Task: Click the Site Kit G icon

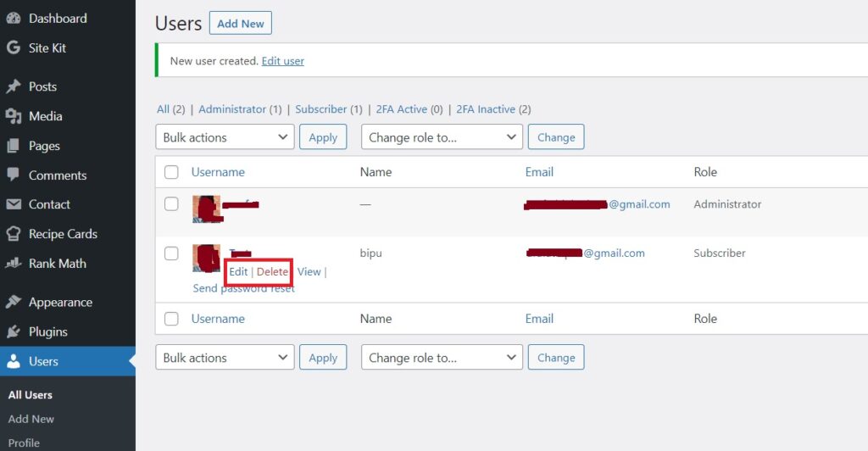Action: tap(14, 47)
